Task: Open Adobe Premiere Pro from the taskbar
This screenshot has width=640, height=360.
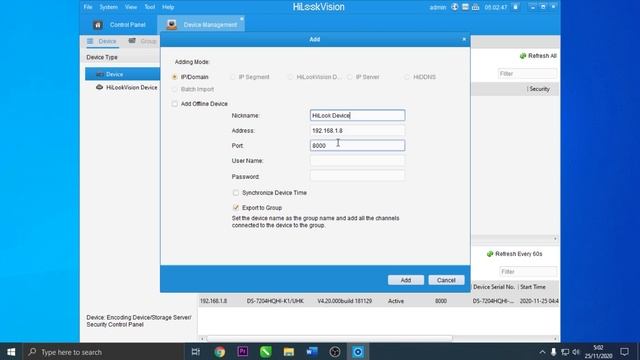Action: tap(242, 351)
